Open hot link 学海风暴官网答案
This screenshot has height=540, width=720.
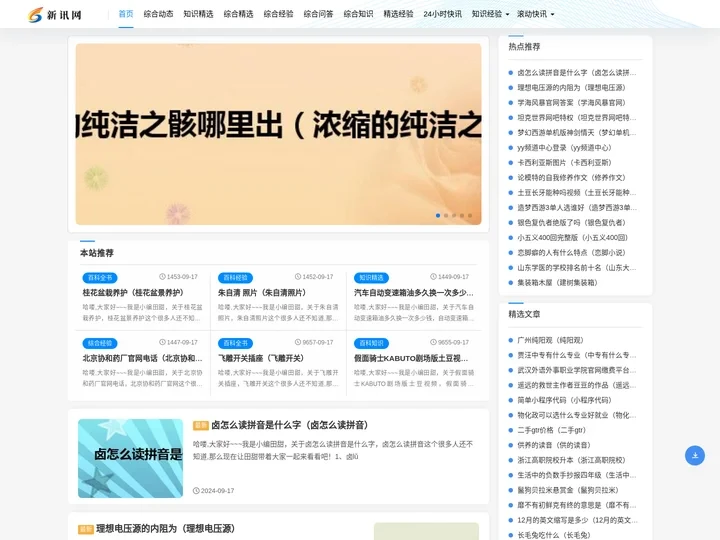571,102
